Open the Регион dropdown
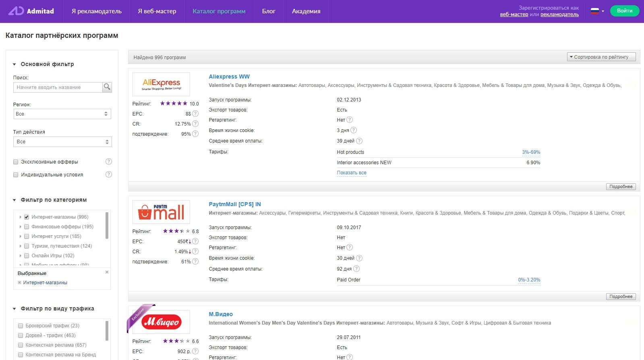The width and height of the screenshot is (644, 360). pyautogui.click(x=62, y=114)
